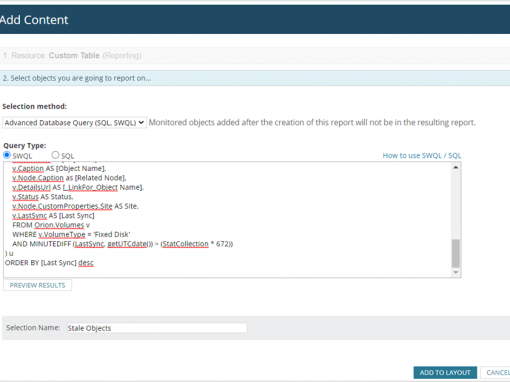The image size is (510, 382).
Task: Click the scrollbar track above the thumb
Action: (456, 205)
